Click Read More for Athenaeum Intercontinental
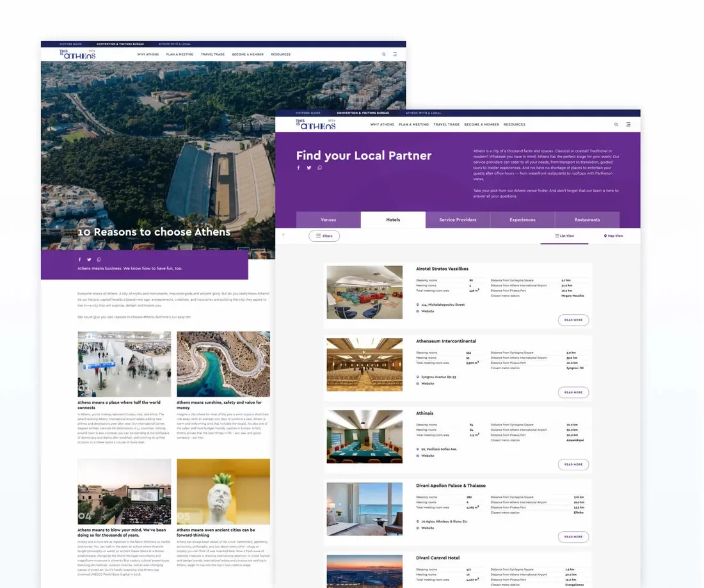The height and width of the screenshot is (588, 704). (573, 392)
